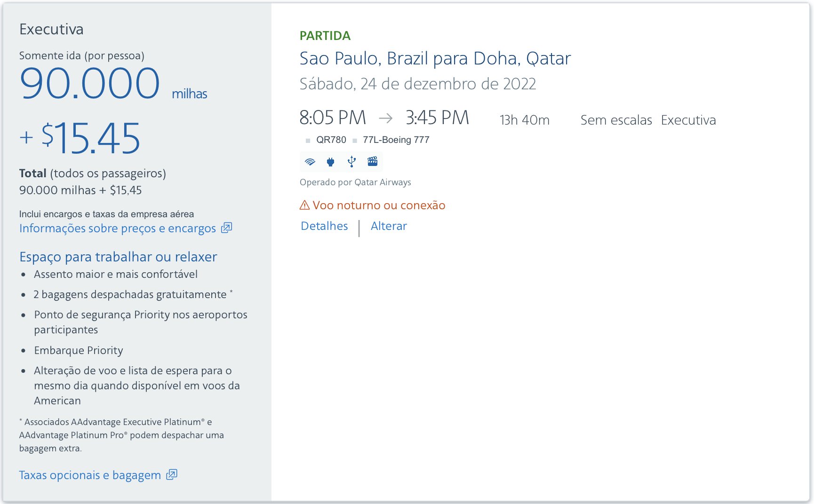
Task: Click the Espaço para trabalhar ou relaxar heading
Action: 118,257
